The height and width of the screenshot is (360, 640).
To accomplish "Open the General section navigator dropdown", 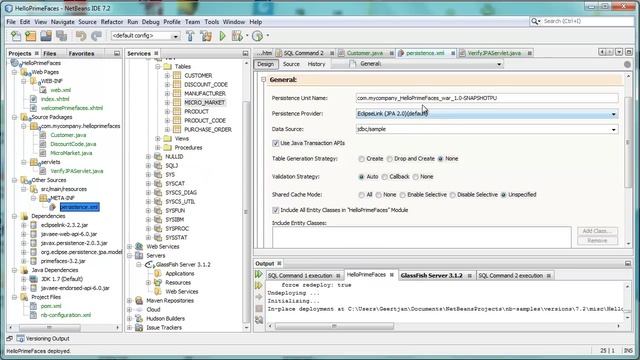I will click(x=499, y=64).
